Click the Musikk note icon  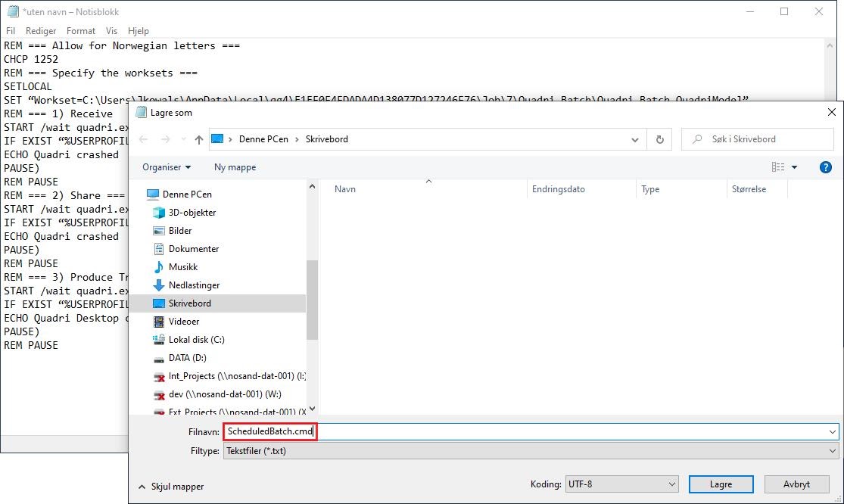[x=159, y=267]
